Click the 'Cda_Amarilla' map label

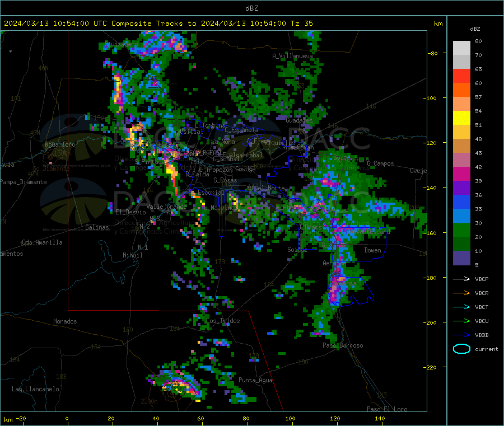(x=42, y=242)
